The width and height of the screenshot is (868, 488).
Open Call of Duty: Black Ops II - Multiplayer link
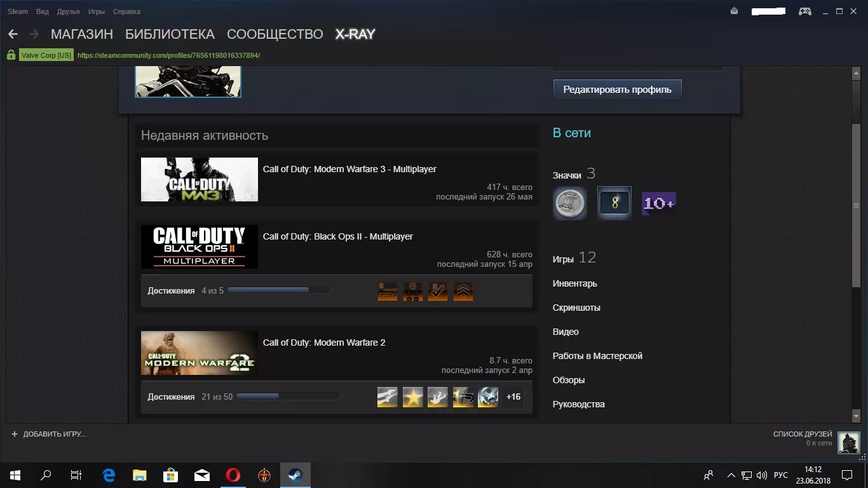pyautogui.click(x=338, y=236)
